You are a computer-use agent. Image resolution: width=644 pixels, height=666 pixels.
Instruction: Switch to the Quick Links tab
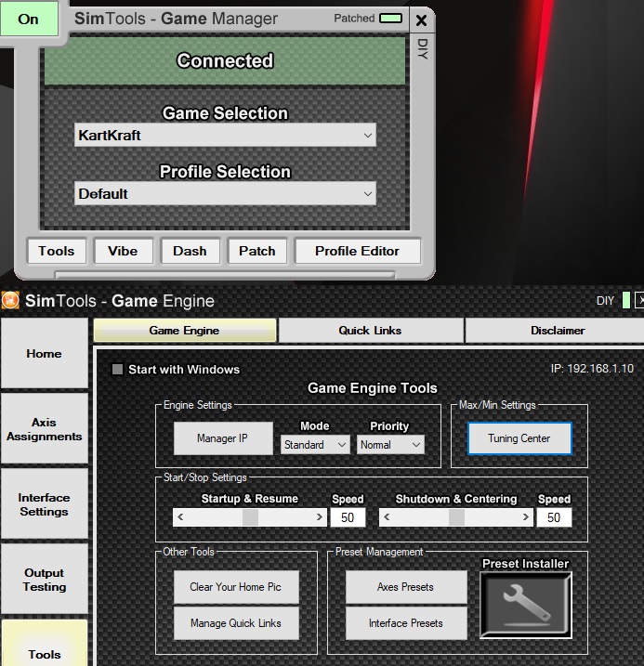[371, 331]
